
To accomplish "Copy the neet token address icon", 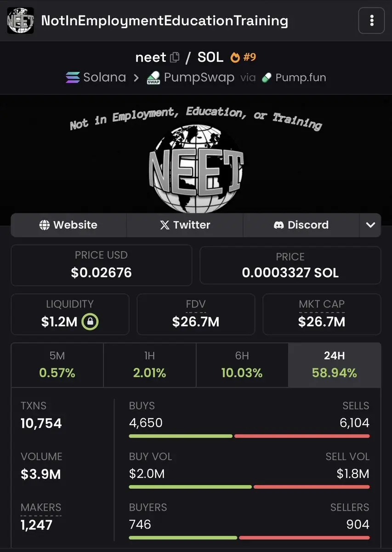I will [175, 57].
